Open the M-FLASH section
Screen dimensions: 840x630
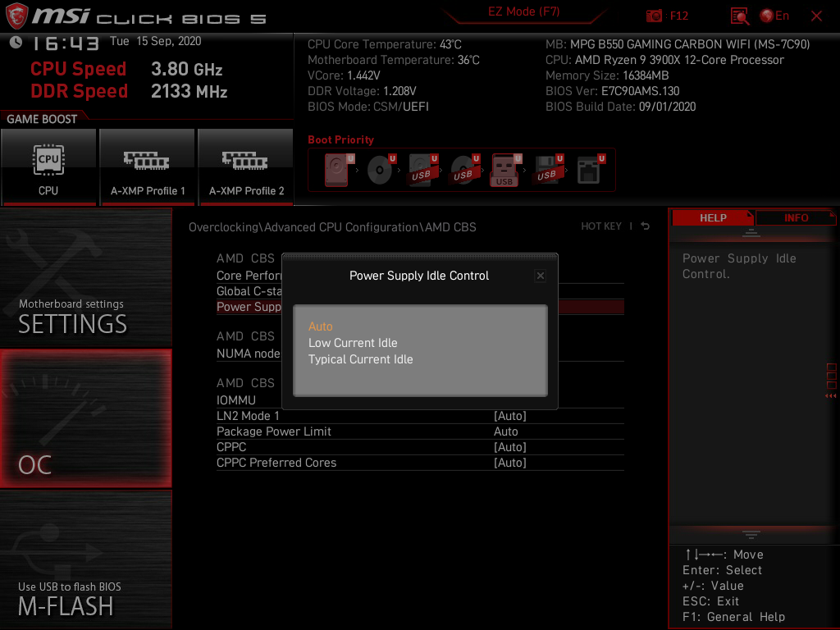pos(85,558)
